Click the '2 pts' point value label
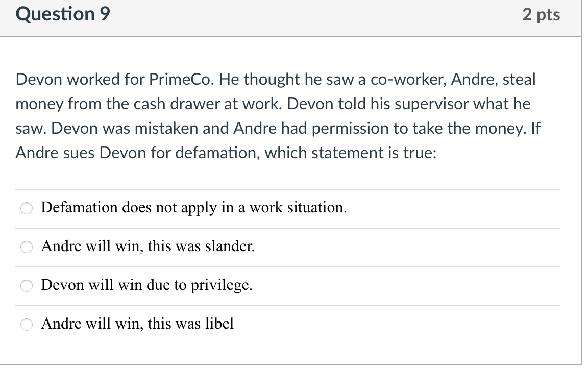Viewport: 588px width, 371px height. pyautogui.click(x=542, y=14)
